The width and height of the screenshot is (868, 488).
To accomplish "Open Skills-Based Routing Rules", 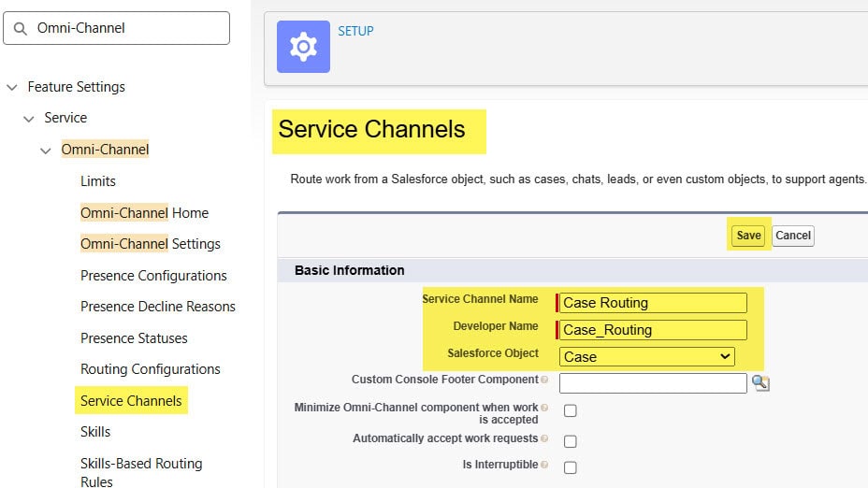I will coord(142,472).
